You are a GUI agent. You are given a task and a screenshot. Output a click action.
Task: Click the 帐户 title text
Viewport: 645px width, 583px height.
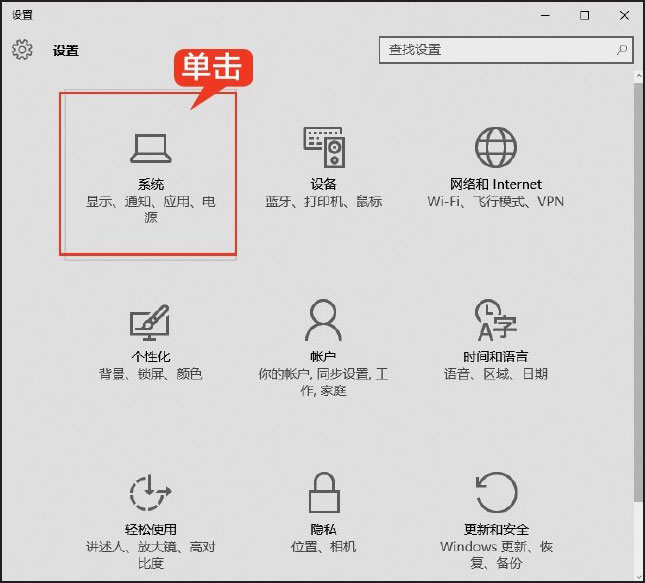323,356
